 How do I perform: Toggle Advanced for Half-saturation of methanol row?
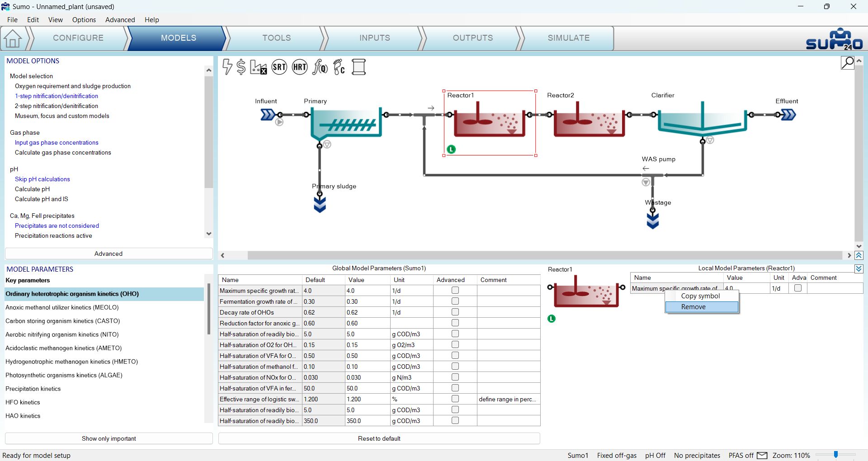point(455,367)
